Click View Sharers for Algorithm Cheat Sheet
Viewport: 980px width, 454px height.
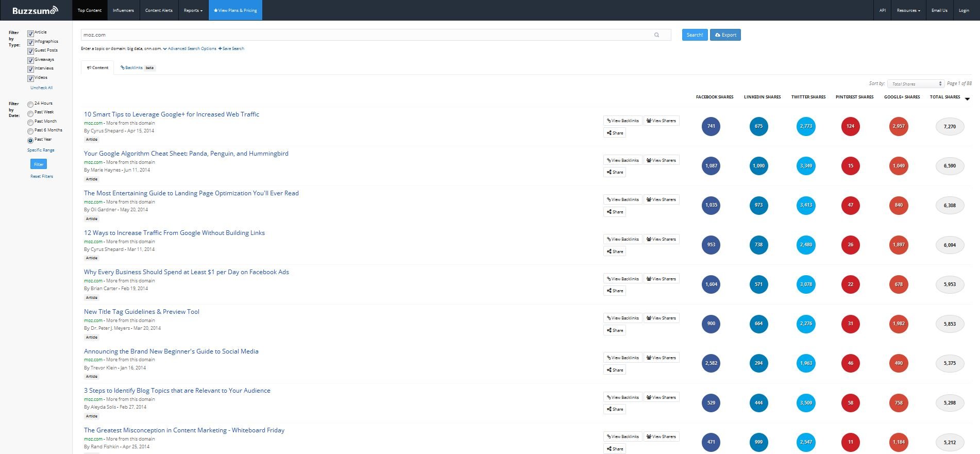click(662, 160)
